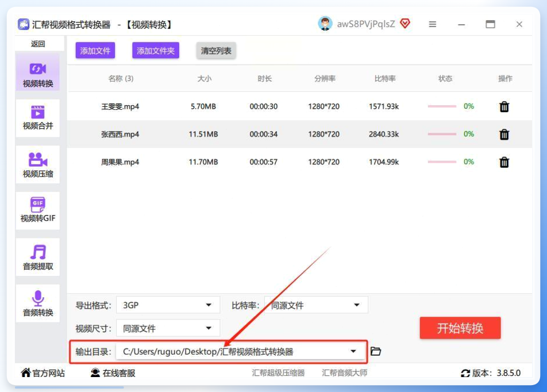Click the 添加文件夹 button

tap(156, 51)
